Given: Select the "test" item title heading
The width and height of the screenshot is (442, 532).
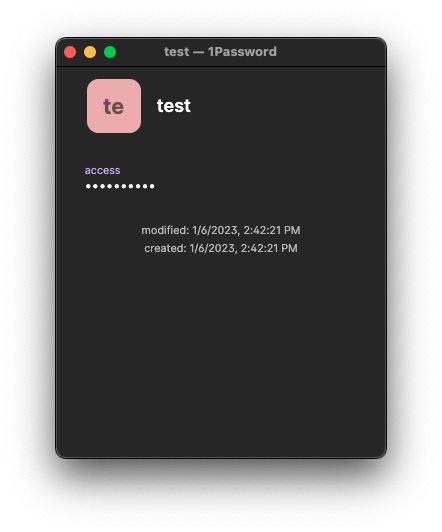Looking at the screenshot, I should 174,106.
